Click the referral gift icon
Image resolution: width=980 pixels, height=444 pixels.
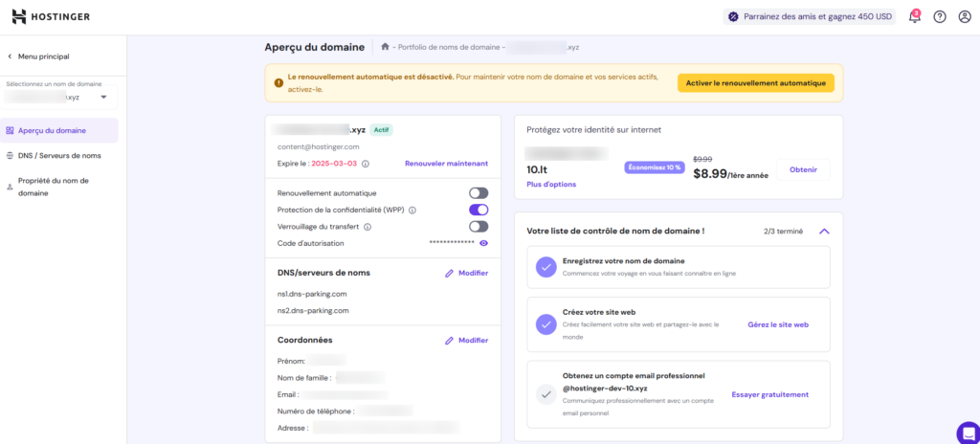(x=733, y=17)
